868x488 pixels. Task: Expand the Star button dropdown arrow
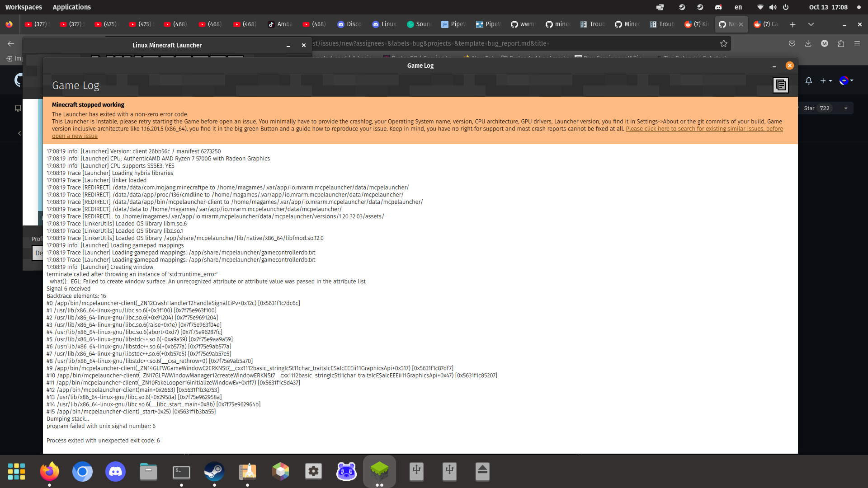845,108
